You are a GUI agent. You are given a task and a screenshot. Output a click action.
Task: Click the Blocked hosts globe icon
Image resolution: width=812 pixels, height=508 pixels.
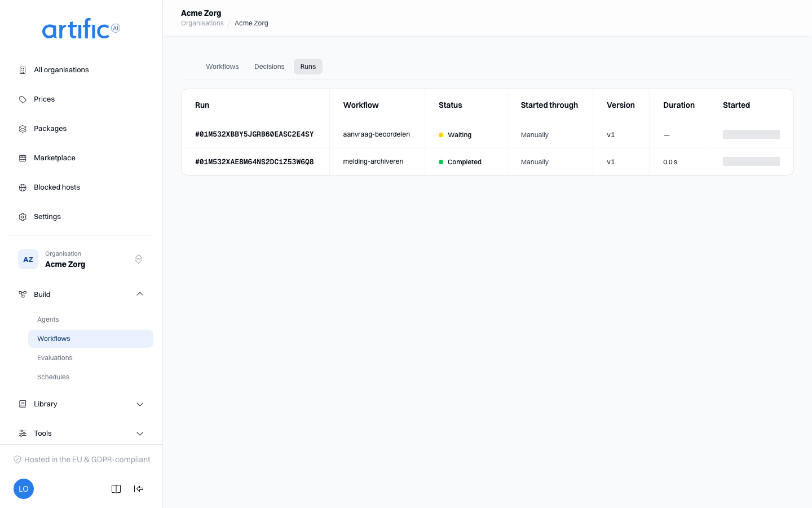[x=23, y=187]
